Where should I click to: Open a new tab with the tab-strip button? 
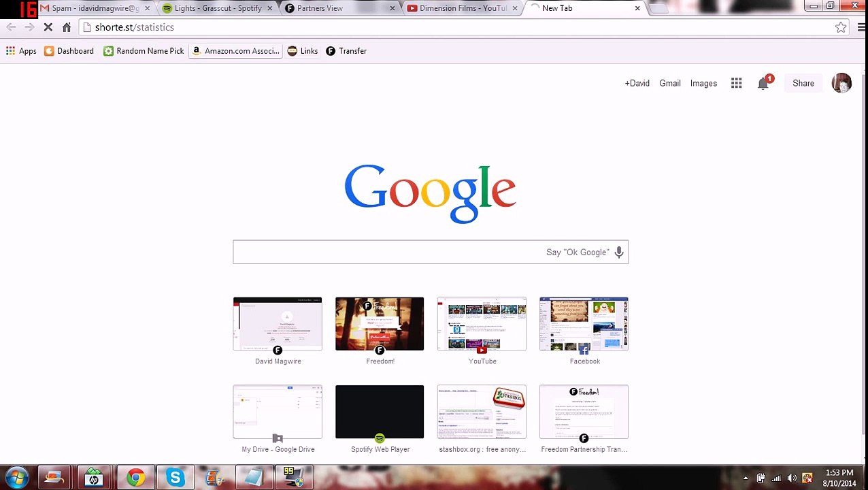(x=658, y=8)
